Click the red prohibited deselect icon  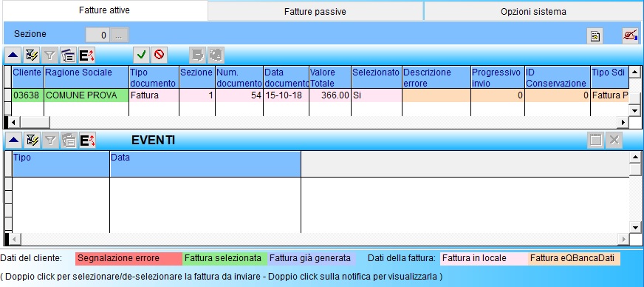coord(160,55)
